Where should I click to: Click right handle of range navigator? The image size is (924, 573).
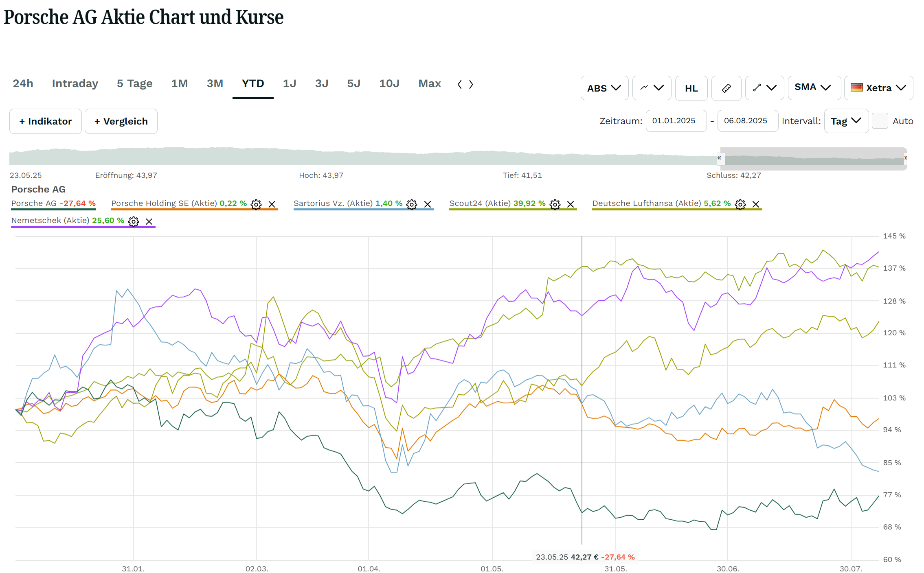[x=906, y=158]
